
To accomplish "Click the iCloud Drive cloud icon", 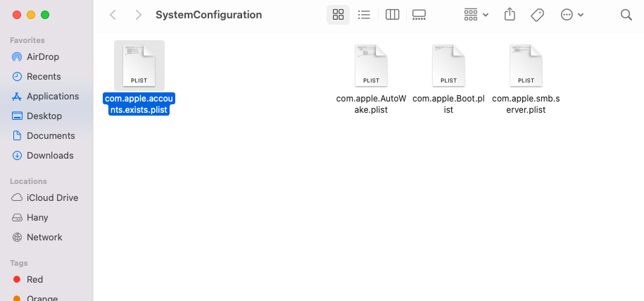I will (x=17, y=198).
